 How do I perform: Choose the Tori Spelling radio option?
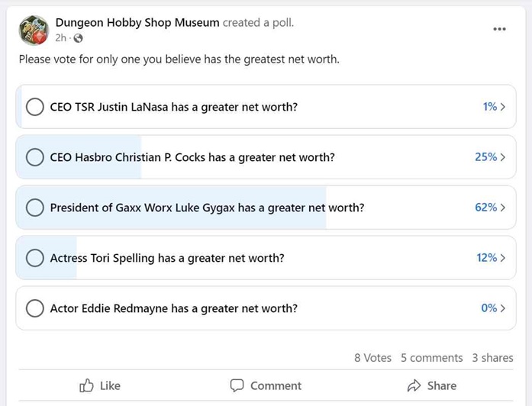(x=34, y=258)
